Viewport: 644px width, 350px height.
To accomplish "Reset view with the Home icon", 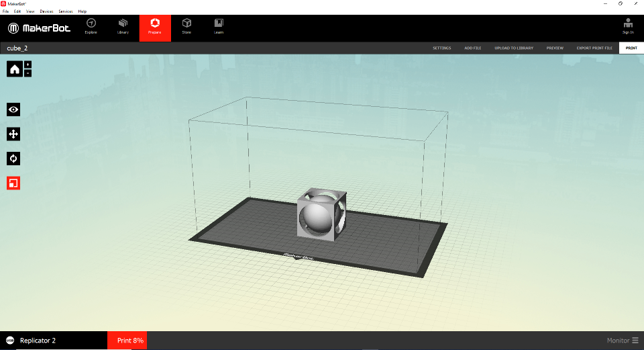I will (x=14, y=69).
